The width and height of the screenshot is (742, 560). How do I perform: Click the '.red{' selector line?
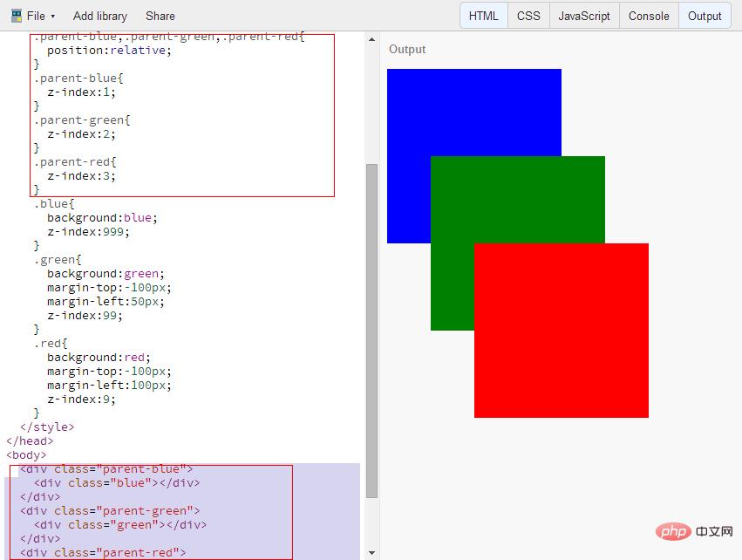point(51,343)
